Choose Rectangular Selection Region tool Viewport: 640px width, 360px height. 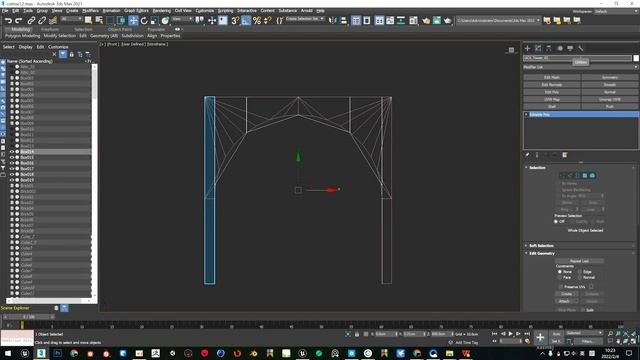click(110, 20)
